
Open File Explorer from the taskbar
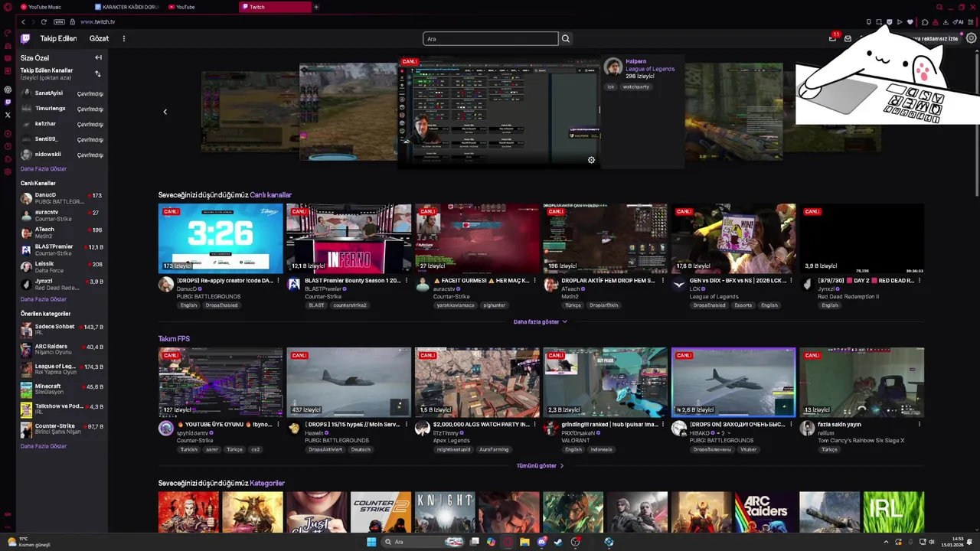524,542
